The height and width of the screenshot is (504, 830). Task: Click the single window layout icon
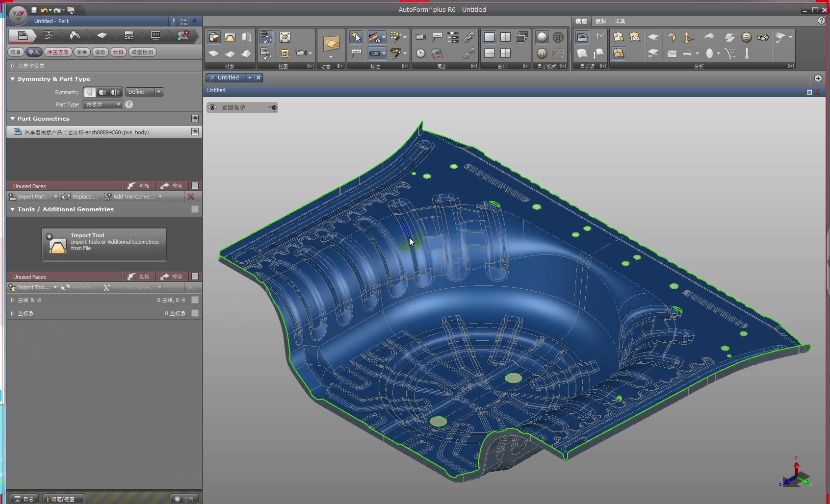click(x=489, y=37)
